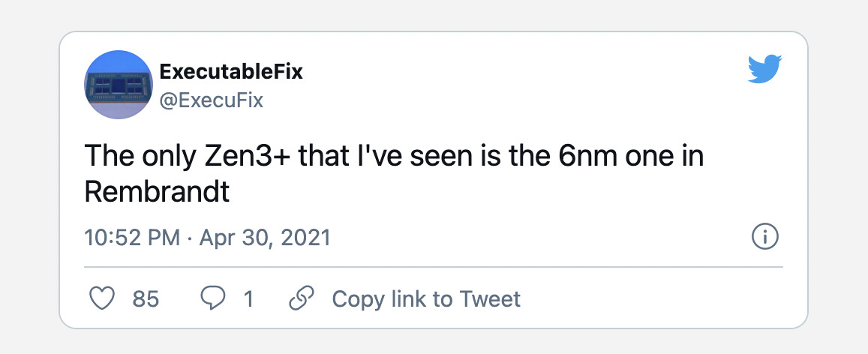Visit the @ExecuFix handle link
This screenshot has width=868, height=354.
(x=211, y=100)
